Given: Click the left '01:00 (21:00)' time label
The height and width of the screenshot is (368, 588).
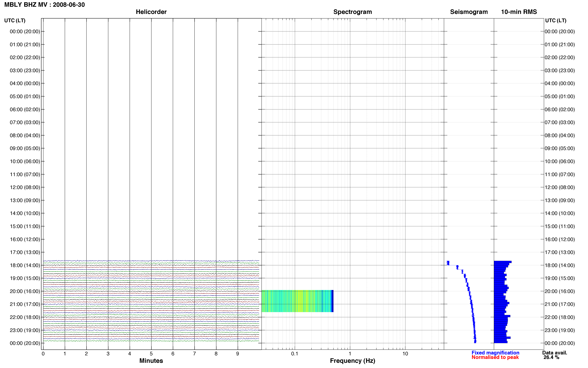Looking at the screenshot, I should tap(25, 45).
